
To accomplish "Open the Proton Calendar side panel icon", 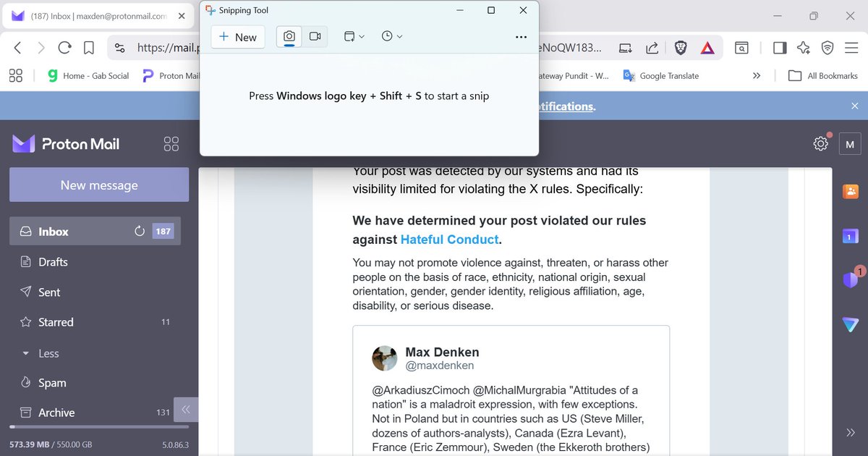I will click(851, 236).
